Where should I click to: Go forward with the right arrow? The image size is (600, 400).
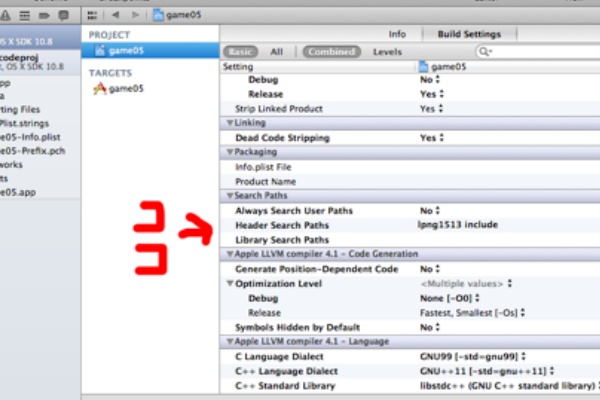(136, 16)
